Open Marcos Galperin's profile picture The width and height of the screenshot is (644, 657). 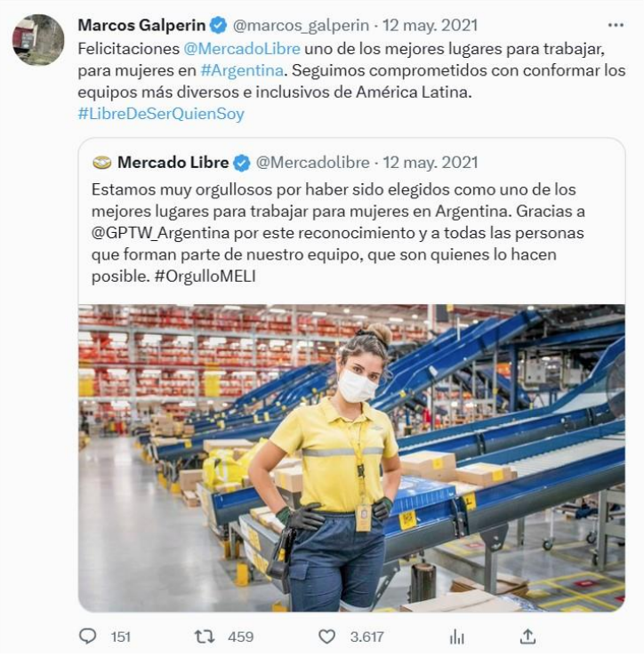pos(38,40)
